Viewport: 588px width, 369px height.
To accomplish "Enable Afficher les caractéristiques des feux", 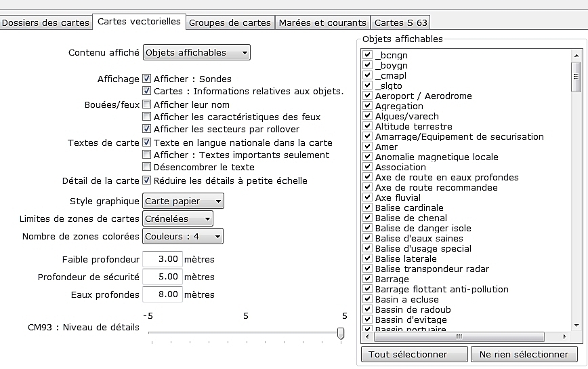I will coord(146,117).
